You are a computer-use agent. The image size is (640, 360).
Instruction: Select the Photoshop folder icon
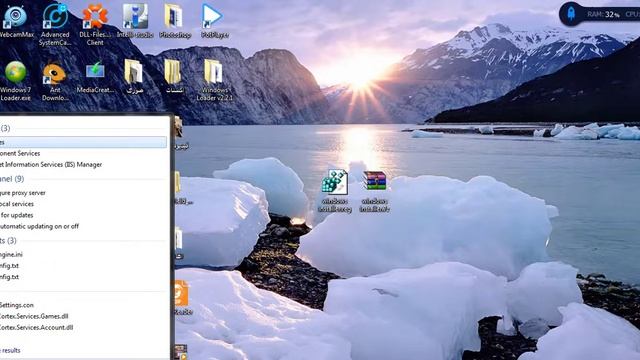coord(175,21)
